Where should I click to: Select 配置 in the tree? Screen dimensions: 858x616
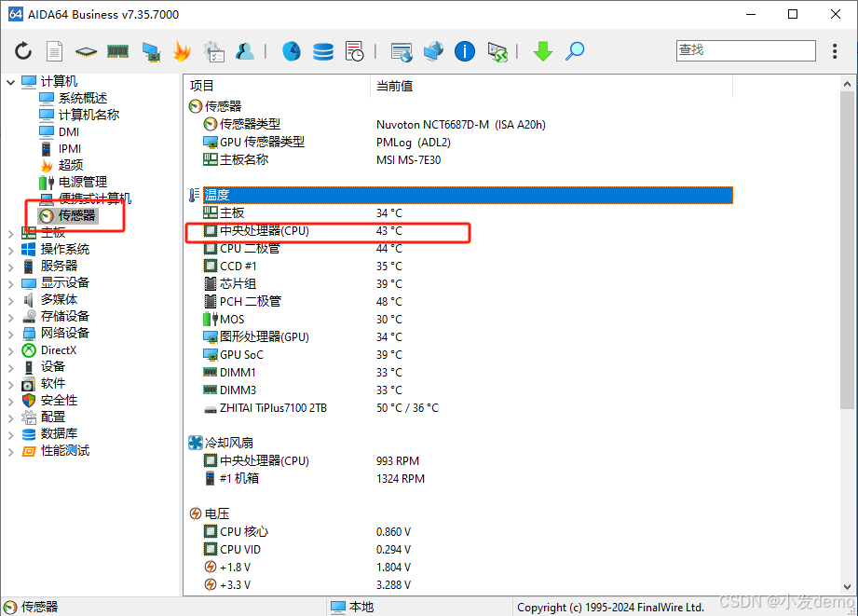coord(53,418)
